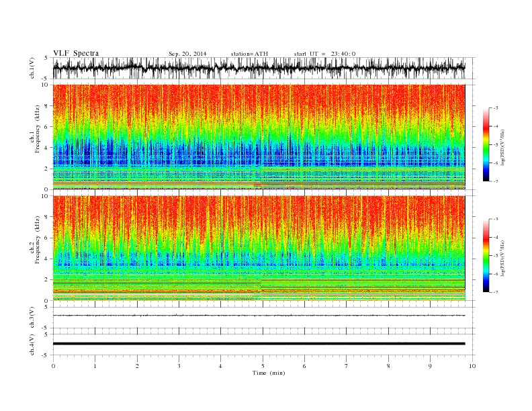Click the "5" tick on the time axis
This screenshot has width=532, height=411.
263,366
